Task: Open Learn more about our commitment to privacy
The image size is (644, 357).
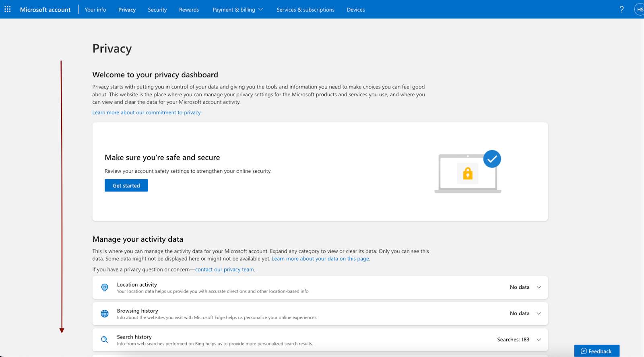Action: pyautogui.click(x=147, y=112)
